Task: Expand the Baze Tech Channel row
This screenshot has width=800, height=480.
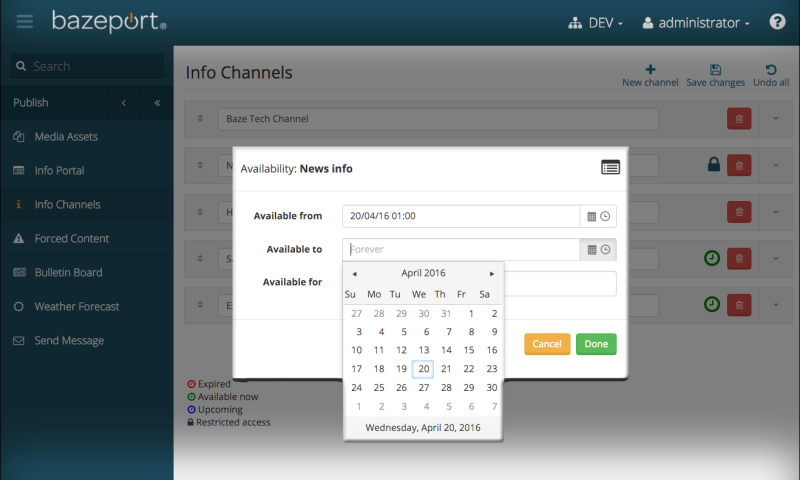Action: (775, 119)
